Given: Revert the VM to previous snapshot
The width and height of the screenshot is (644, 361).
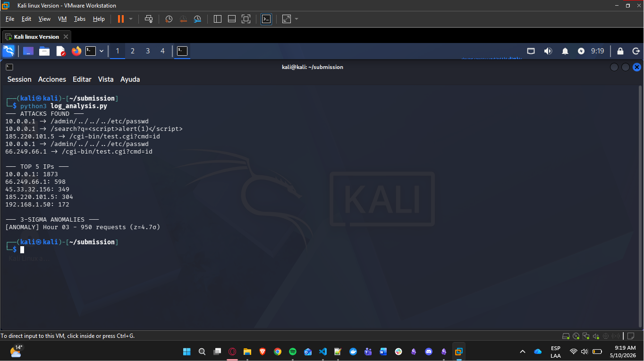Looking at the screenshot, I should [x=183, y=19].
